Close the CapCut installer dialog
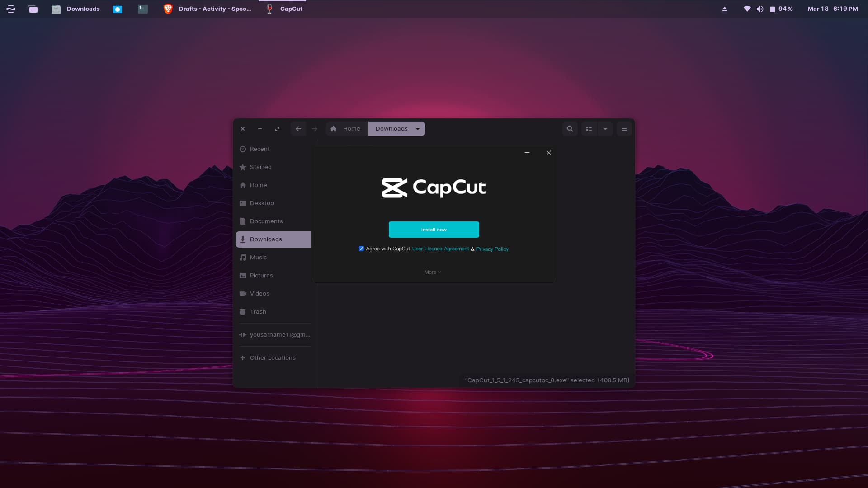This screenshot has height=488, width=868. (549, 153)
